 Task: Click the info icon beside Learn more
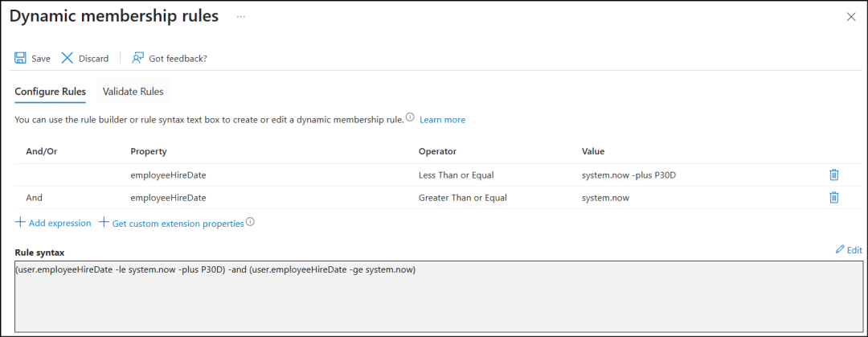click(x=410, y=118)
